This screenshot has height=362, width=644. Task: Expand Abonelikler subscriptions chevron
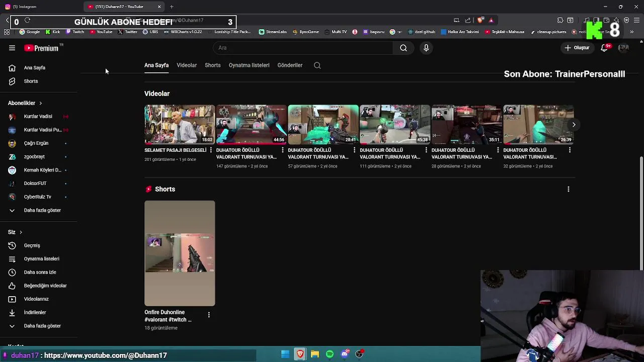coord(40,103)
